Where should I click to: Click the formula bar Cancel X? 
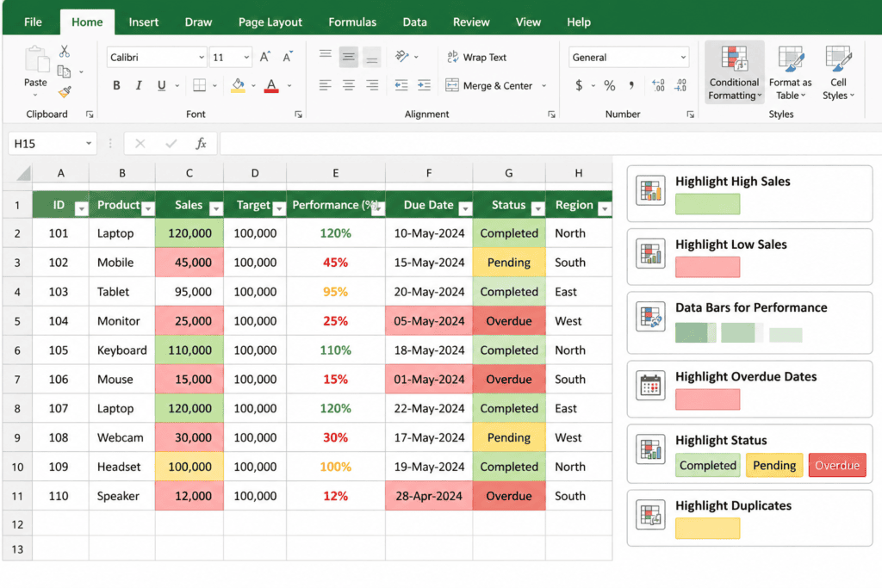coord(140,144)
